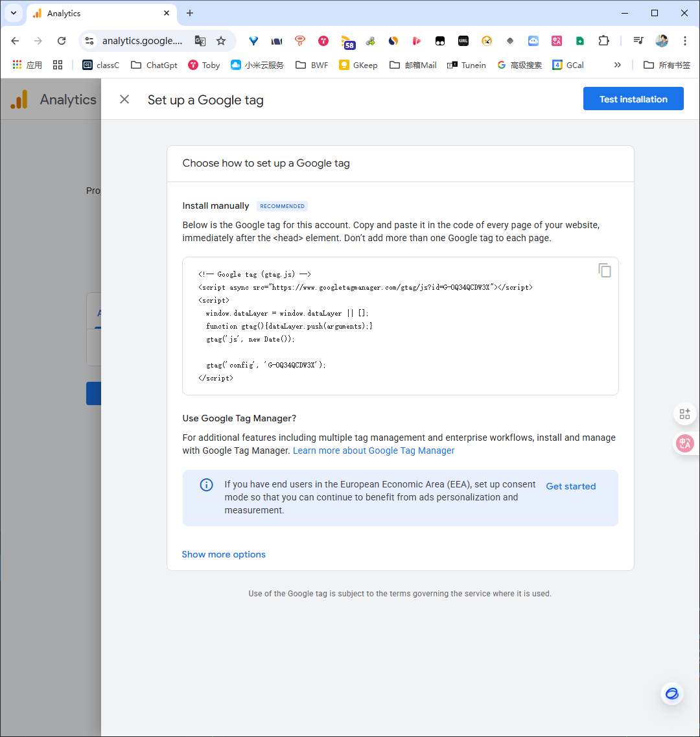Click the RECOMMENDED badge
Screen dimensions: 700x737
pos(282,206)
